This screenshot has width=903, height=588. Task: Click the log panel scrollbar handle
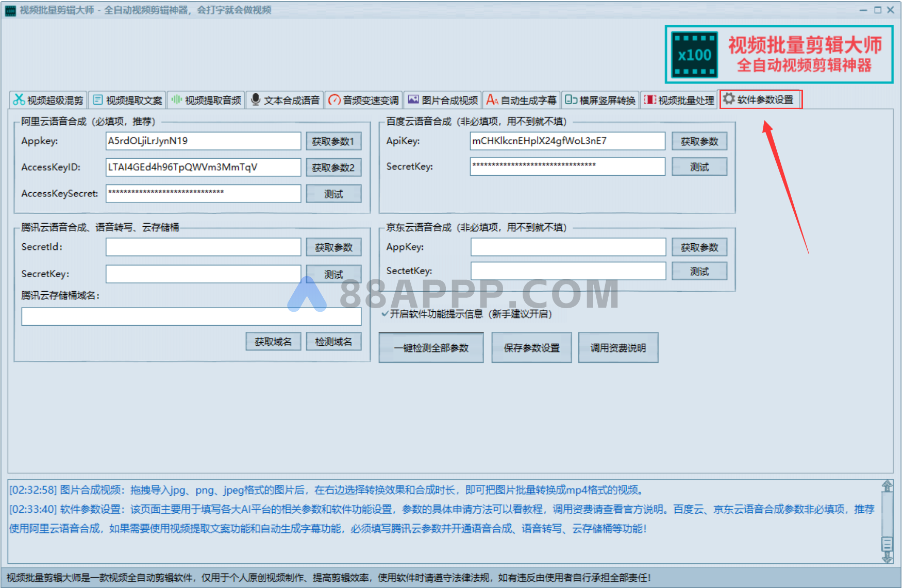pos(887,544)
